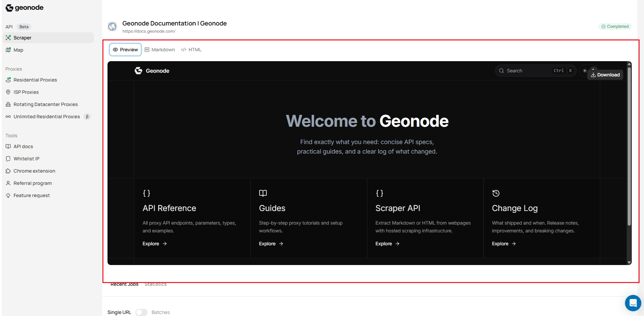Viewport: 644px width, 316px height.
Task: Click the ISP Proxies pin icon
Action: [8, 92]
